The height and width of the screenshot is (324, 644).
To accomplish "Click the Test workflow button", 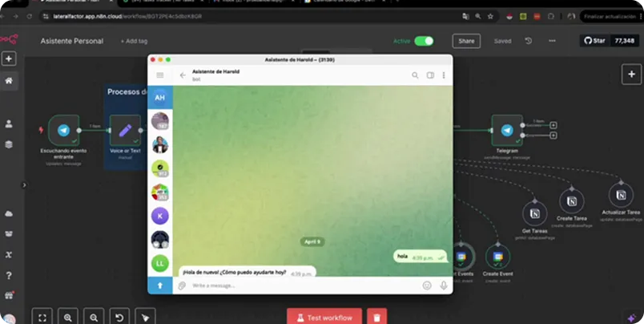I will [324, 318].
